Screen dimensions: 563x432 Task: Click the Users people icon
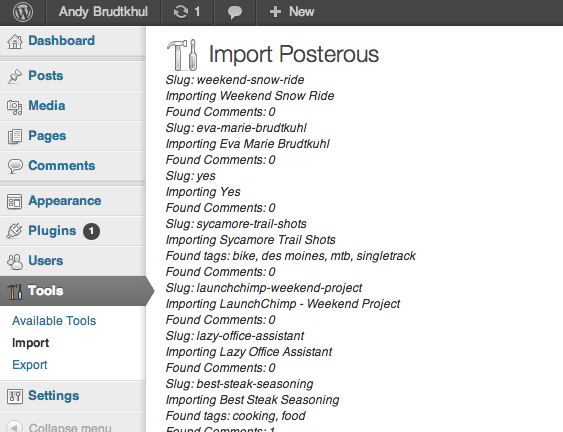pos(15,261)
